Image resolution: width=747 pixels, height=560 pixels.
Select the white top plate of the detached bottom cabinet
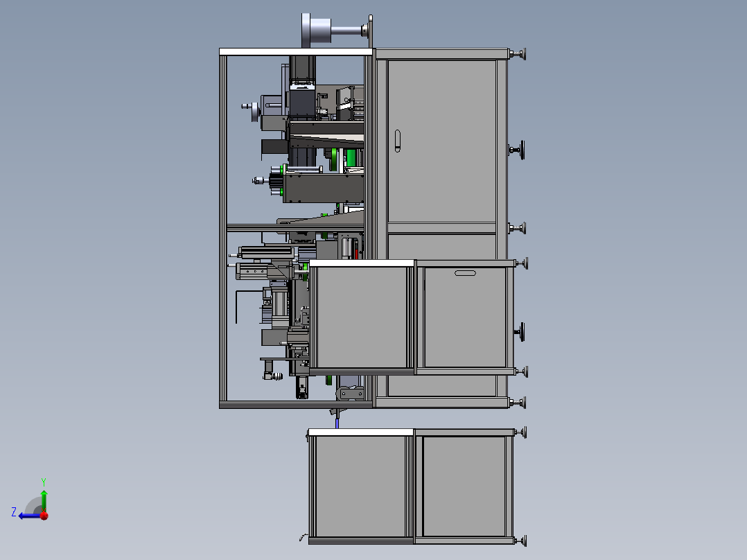pos(360,432)
